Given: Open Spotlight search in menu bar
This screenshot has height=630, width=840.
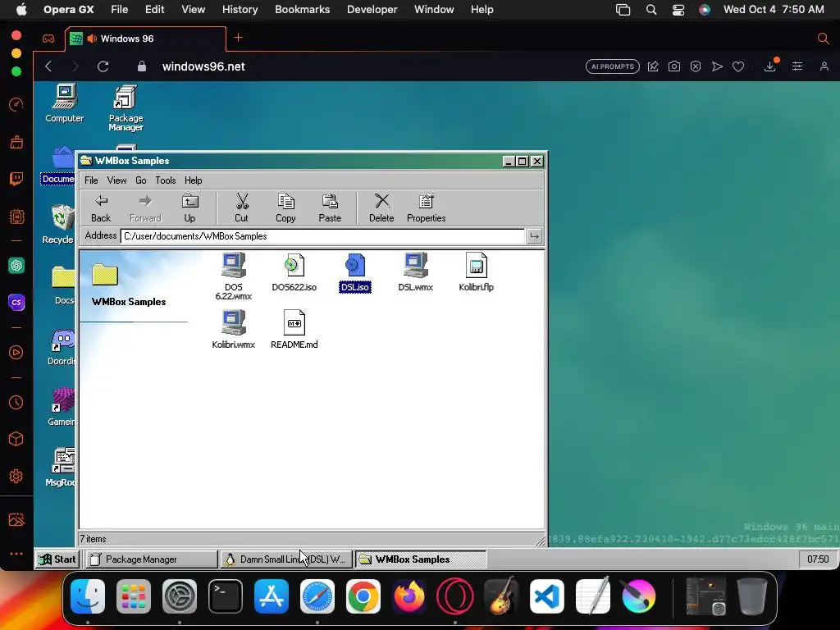Looking at the screenshot, I should click(x=651, y=10).
